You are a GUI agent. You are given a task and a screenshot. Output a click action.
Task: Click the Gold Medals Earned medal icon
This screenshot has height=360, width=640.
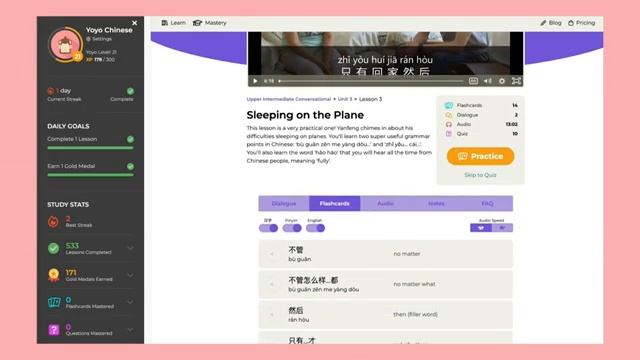click(53, 275)
